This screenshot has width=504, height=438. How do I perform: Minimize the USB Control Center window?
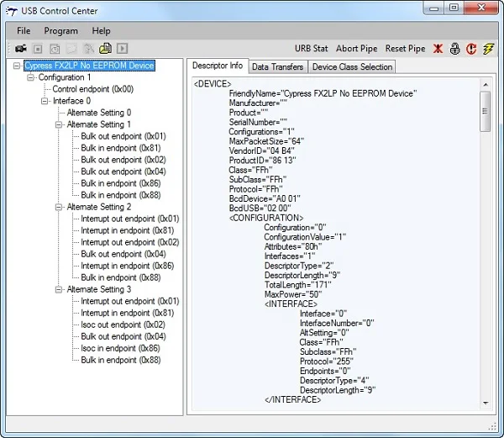click(x=433, y=8)
